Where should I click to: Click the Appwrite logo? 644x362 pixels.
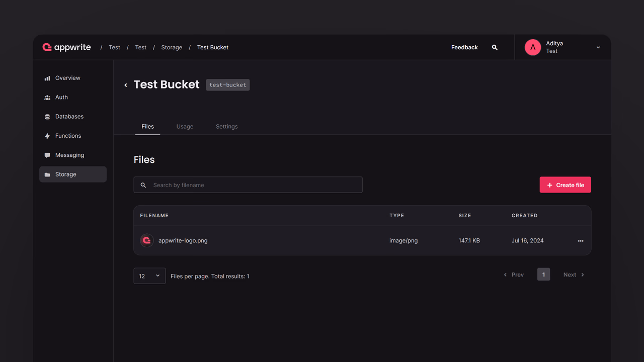(66, 47)
